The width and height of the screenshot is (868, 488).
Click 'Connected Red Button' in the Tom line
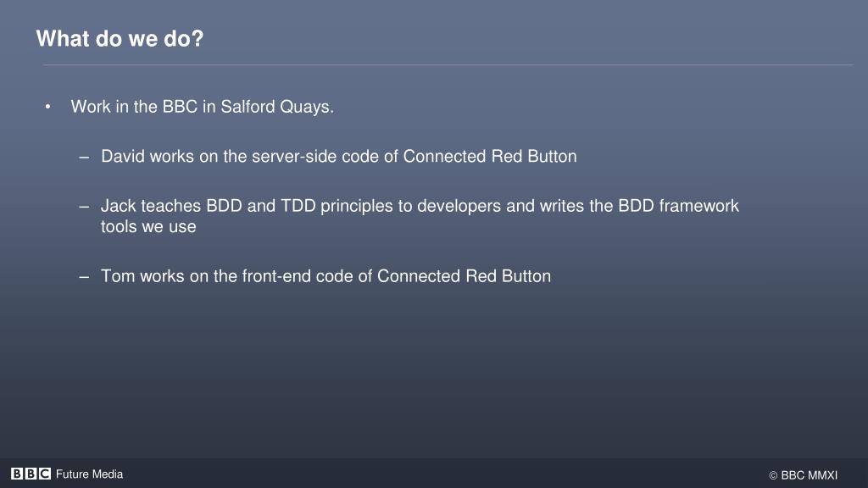pos(464,276)
